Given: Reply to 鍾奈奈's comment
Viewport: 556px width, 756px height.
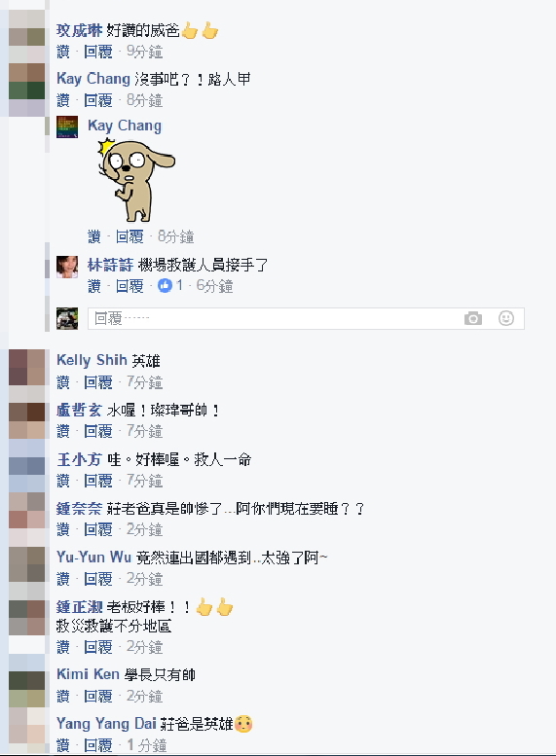Looking at the screenshot, I should 98,529.
